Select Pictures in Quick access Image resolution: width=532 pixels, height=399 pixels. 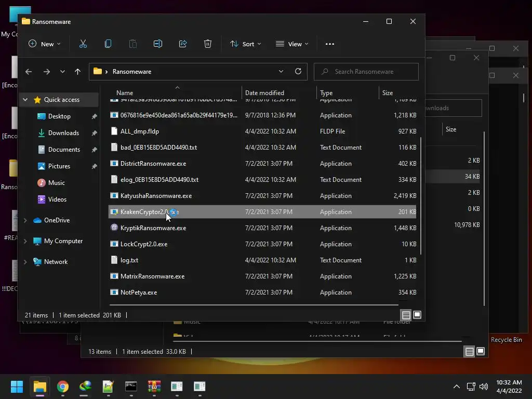[59, 166]
